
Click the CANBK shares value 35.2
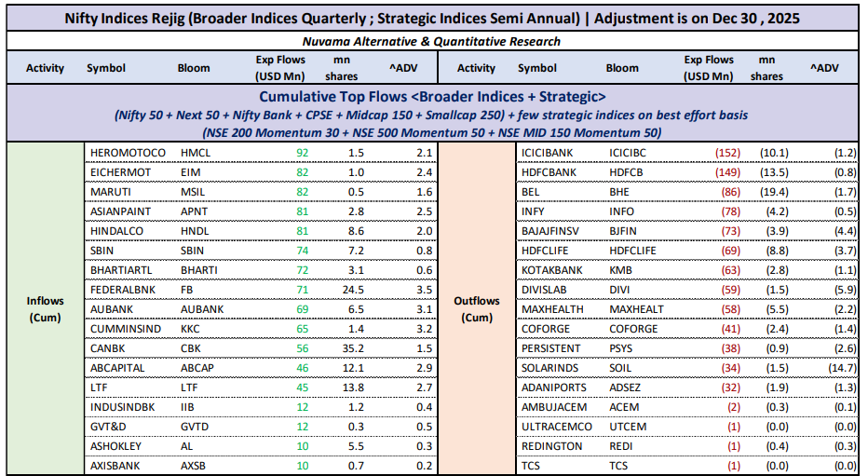pyautogui.click(x=355, y=347)
